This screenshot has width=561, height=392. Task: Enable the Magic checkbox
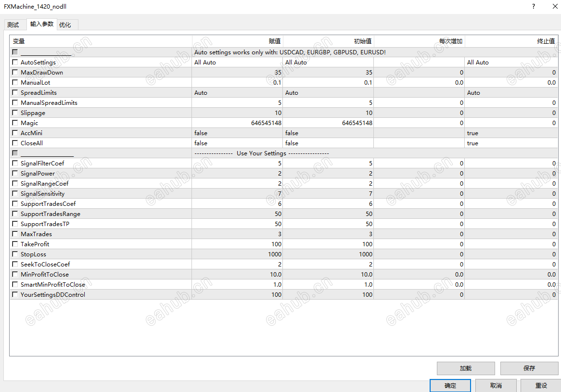coord(15,123)
